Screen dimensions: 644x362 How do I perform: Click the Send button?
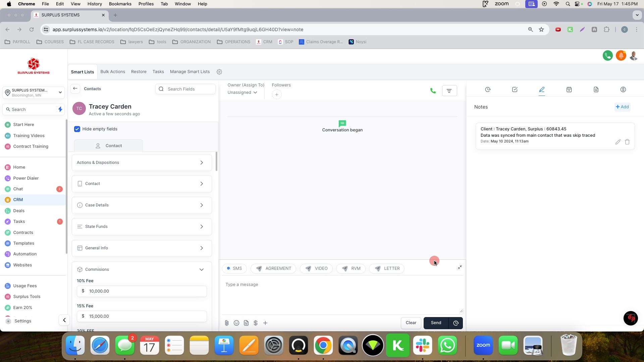[436, 323]
